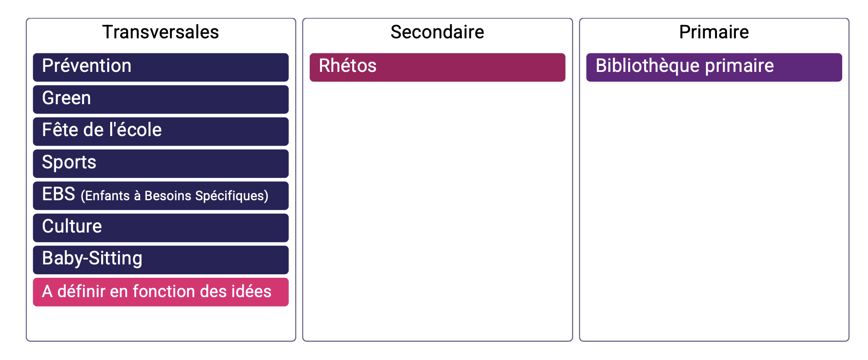Click the Secondaire column heading
Image resolution: width=868 pixels, height=360 pixels.
coord(437,32)
